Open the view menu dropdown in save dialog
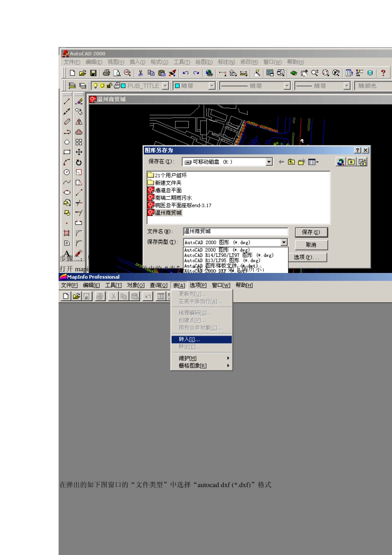392x555 pixels. pyautogui.click(x=314, y=162)
